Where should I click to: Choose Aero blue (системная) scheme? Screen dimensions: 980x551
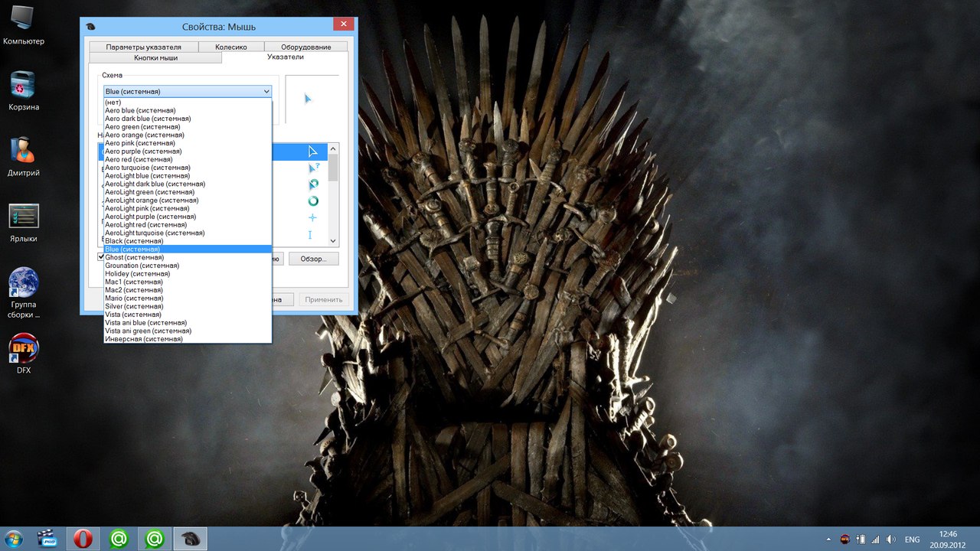click(x=188, y=111)
